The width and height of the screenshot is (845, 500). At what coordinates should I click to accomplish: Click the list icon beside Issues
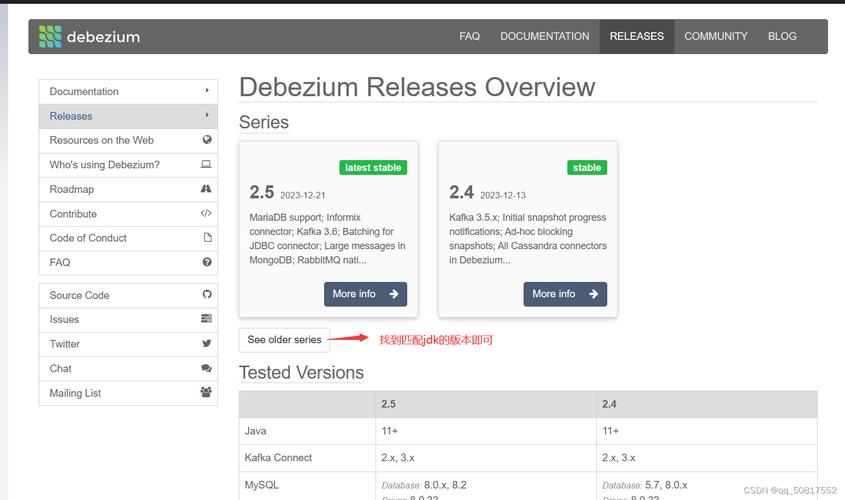[206, 318]
